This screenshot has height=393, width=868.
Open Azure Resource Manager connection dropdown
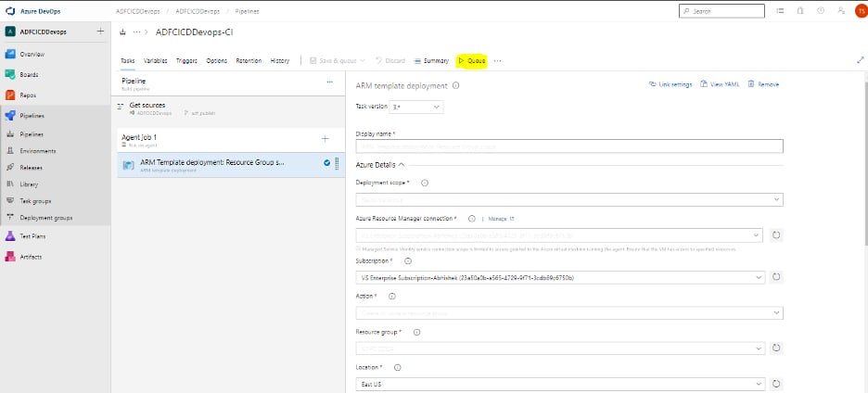click(559, 235)
